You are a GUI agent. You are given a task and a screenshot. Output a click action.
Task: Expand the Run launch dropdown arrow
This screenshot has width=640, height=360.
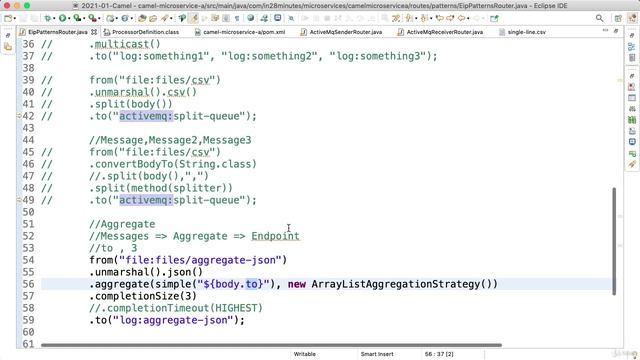[x=69, y=18]
